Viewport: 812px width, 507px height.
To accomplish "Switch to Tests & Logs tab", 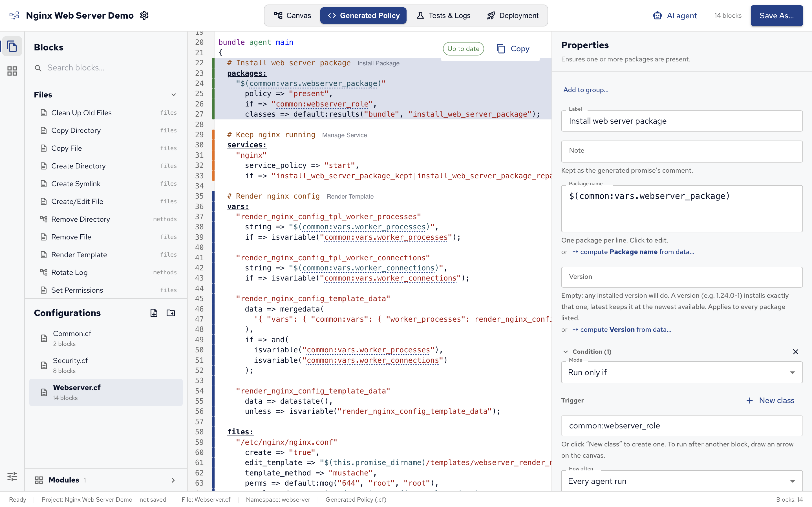I will [443, 15].
